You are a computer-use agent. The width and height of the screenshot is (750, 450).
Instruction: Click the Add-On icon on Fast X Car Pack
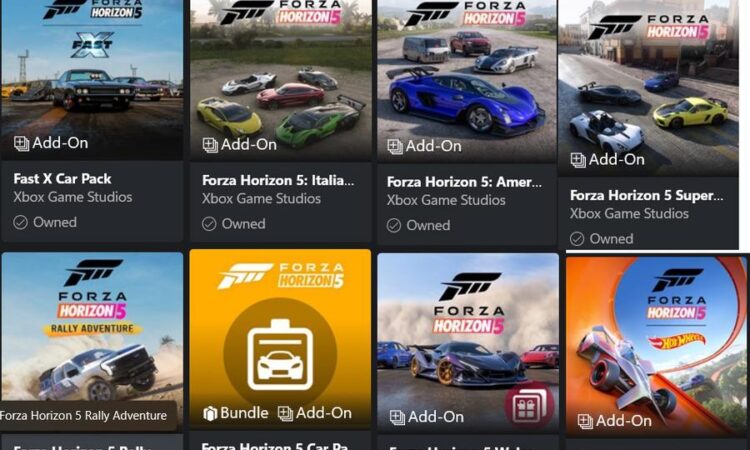pyautogui.click(x=21, y=143)
